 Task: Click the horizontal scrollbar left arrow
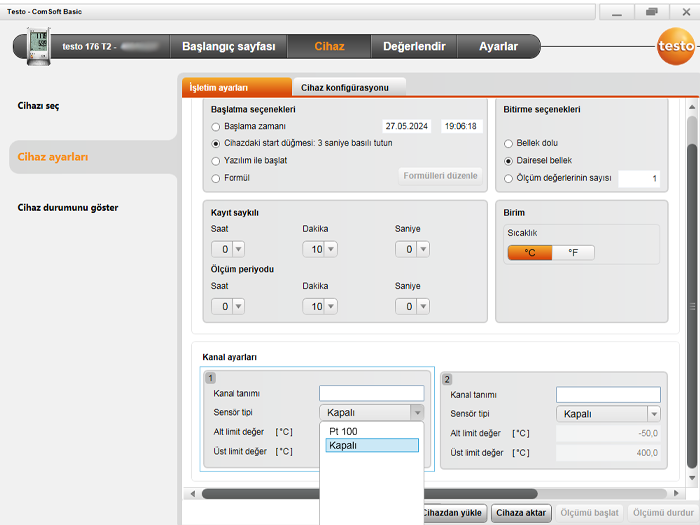(190, 493)
